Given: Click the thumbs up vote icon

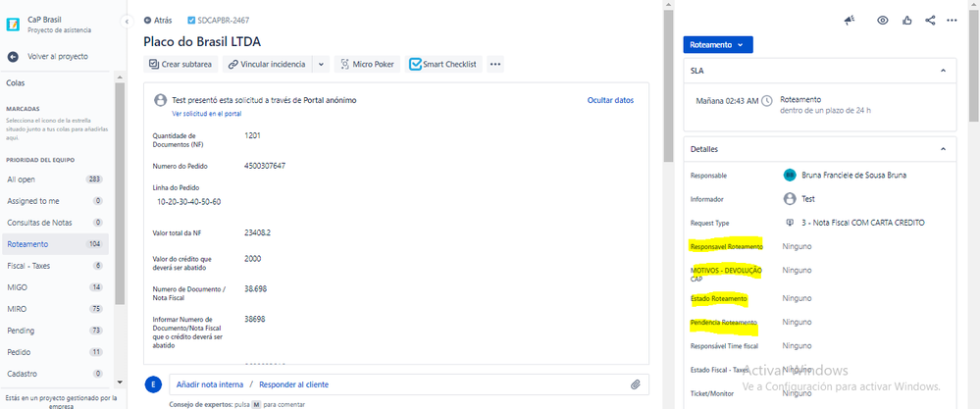Looking at the screenshot, I should pyautogui.click(x=906, y=21).
